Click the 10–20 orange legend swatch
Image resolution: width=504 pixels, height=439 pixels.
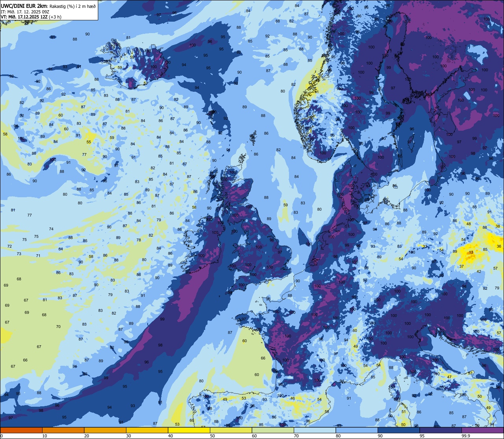tap(63, 430)
